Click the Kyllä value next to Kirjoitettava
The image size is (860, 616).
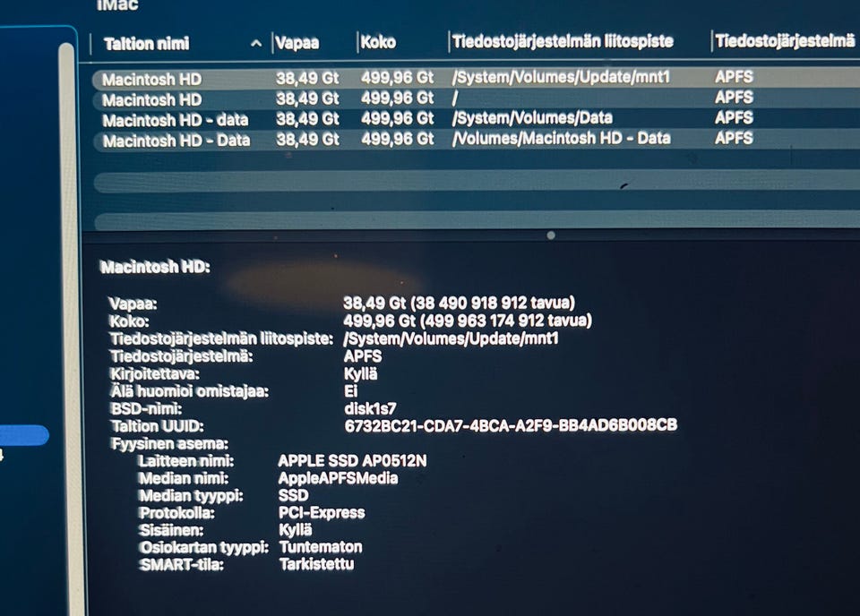(x=360, y=373)
